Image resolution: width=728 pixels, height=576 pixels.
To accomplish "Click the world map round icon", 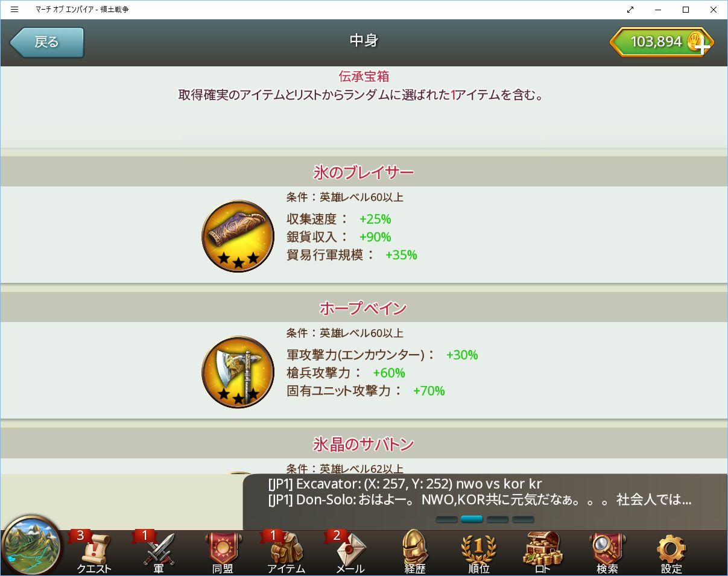I will coord(32,546).
